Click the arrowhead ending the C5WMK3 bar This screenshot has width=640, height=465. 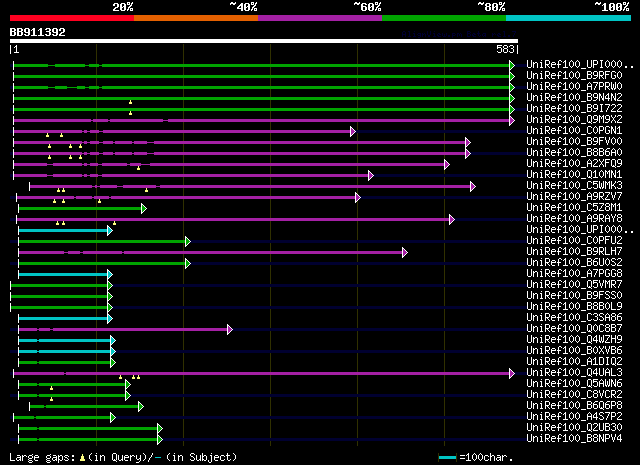tap(473, 187)
